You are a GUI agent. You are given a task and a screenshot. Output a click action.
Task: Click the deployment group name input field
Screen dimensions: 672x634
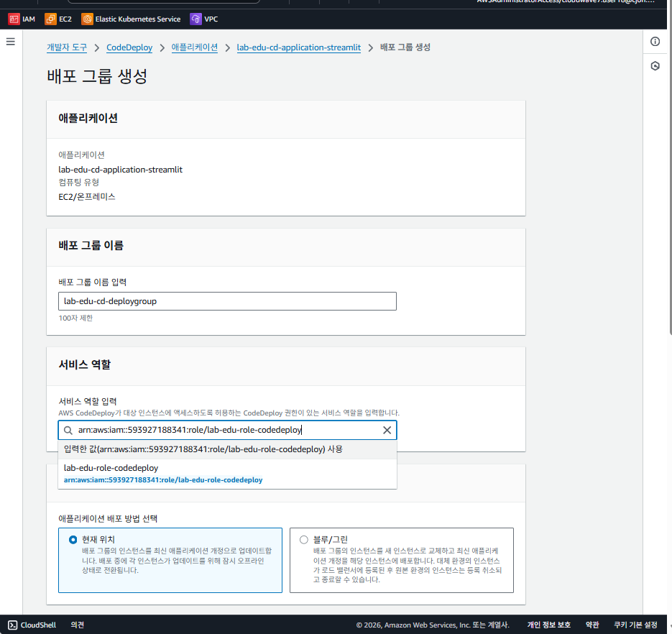(227, 301)
